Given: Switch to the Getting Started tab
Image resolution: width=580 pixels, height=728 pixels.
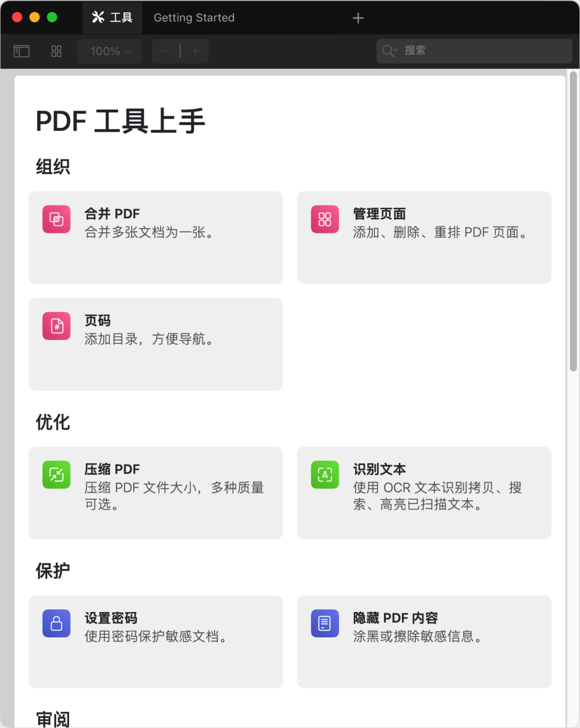Looking at the screenshot, I should coord(194,18).
